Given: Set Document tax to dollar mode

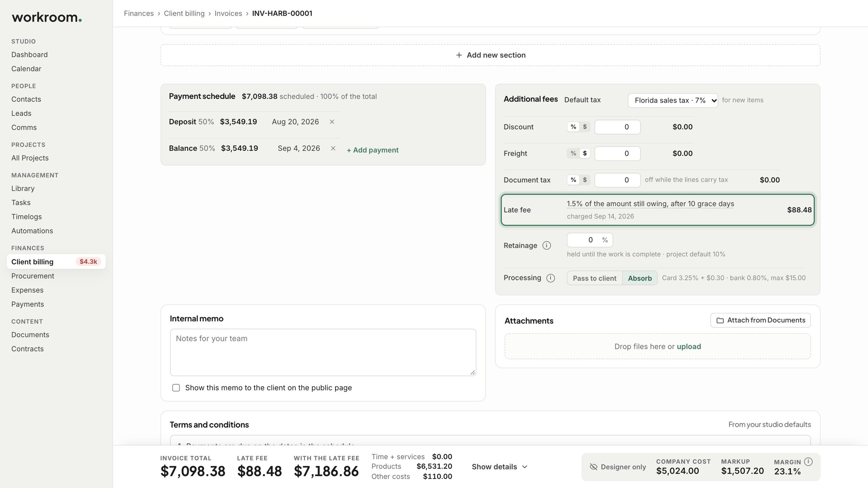Looking at the screenshot, I should coord(585,180).
